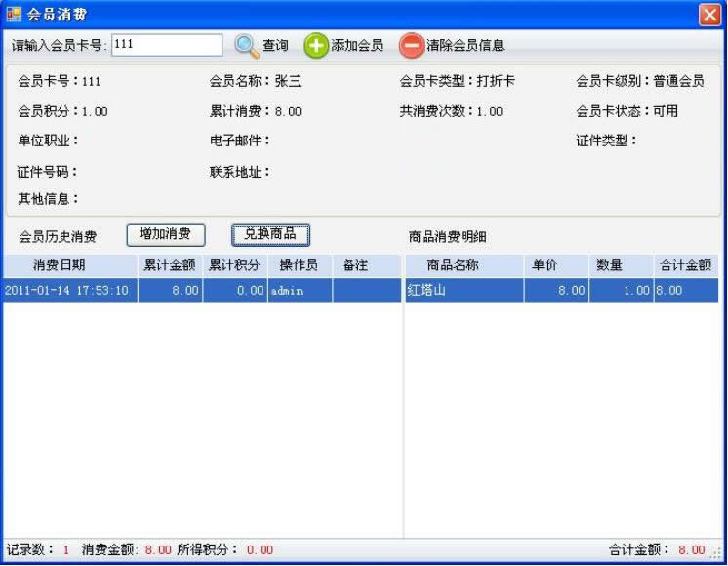Click the 消费金额 8.00 status entry
This screenshot has height=566, width=728.
pyautogui.click(x=127, y=550)
